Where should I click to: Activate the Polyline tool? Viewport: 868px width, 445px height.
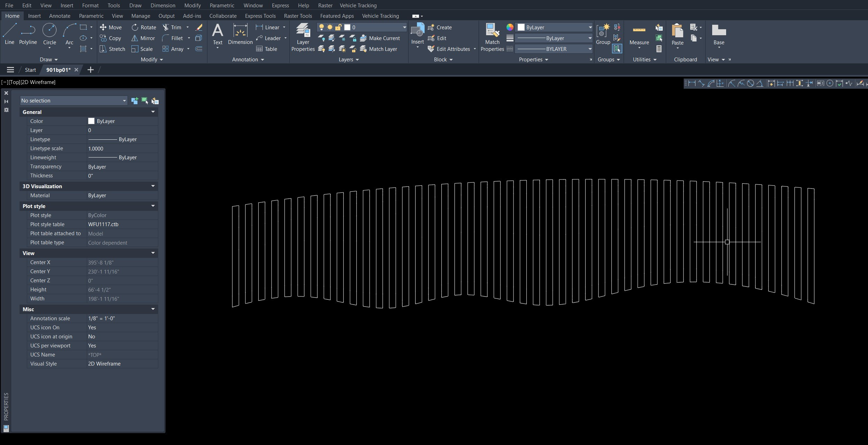click(x=28, y=34)
